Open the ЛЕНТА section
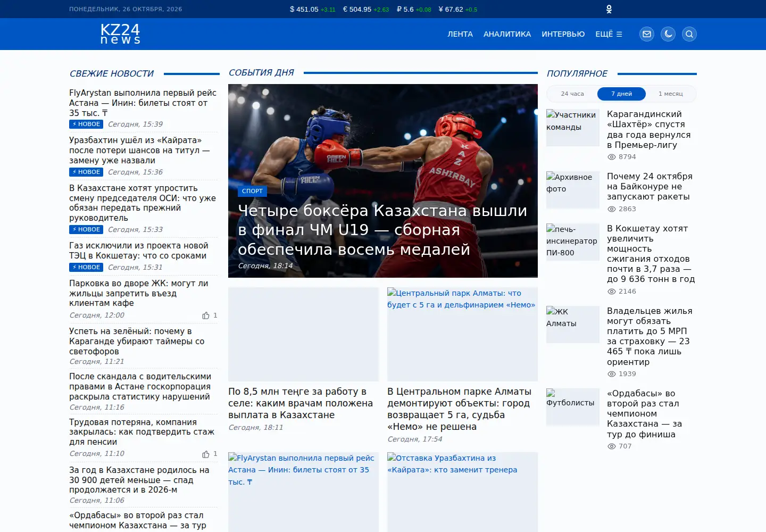Screen dimensions: 766x532 click(x=460, y=34)
